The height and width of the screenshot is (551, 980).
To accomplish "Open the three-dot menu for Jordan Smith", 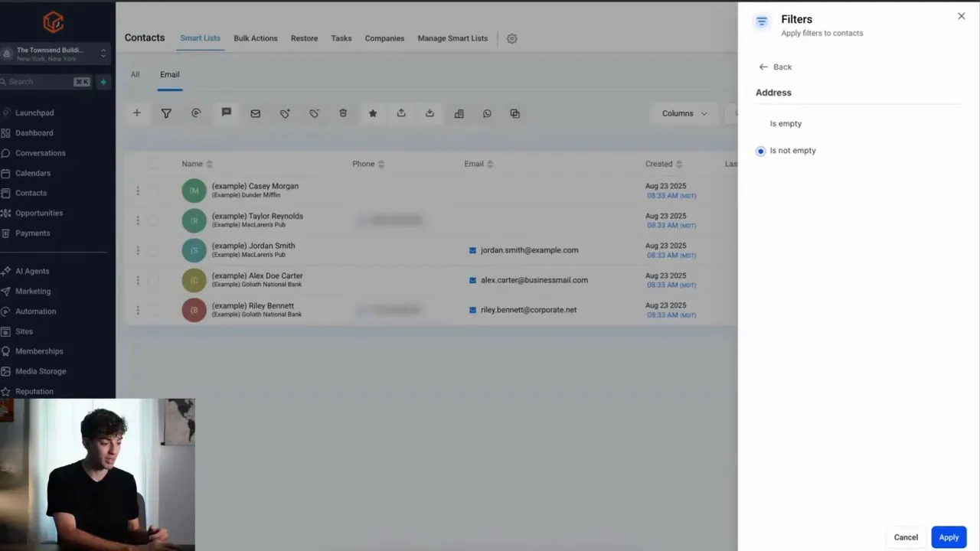I will point(138,250).
